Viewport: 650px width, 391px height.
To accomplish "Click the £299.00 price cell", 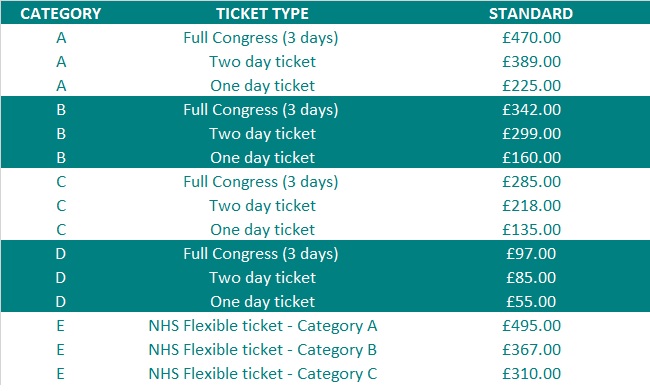I will 531,134.
